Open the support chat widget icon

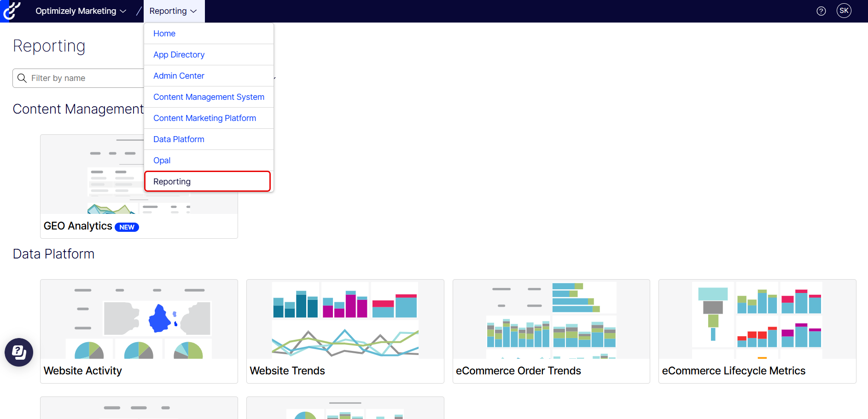(19, 352)
